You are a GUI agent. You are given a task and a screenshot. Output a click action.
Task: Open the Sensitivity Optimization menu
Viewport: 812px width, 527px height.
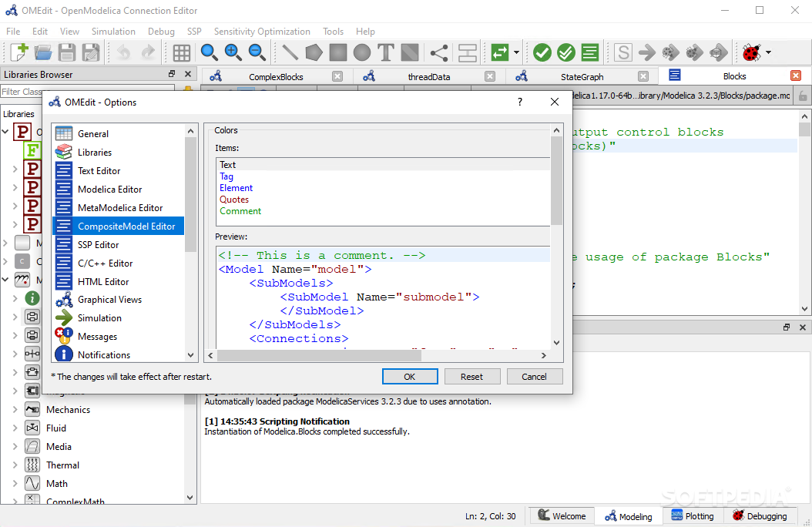pyautogui.click(x=262, y=32)
